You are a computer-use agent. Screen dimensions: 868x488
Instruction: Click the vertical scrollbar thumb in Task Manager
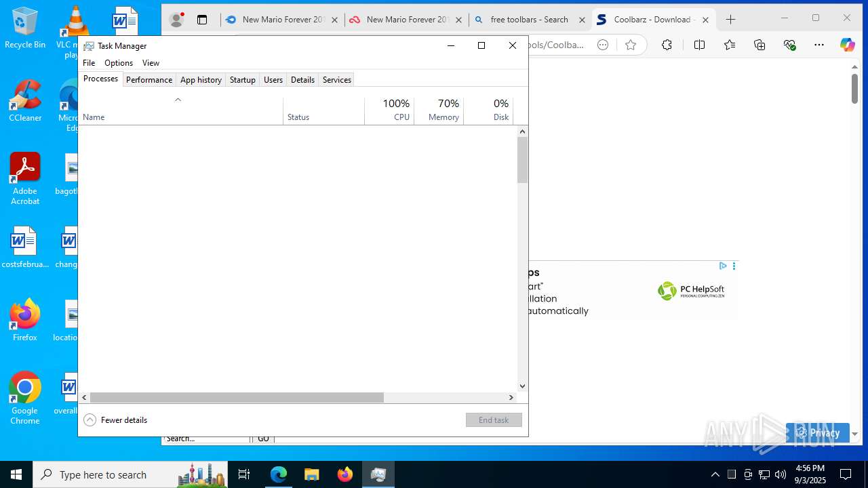[522, 160]
